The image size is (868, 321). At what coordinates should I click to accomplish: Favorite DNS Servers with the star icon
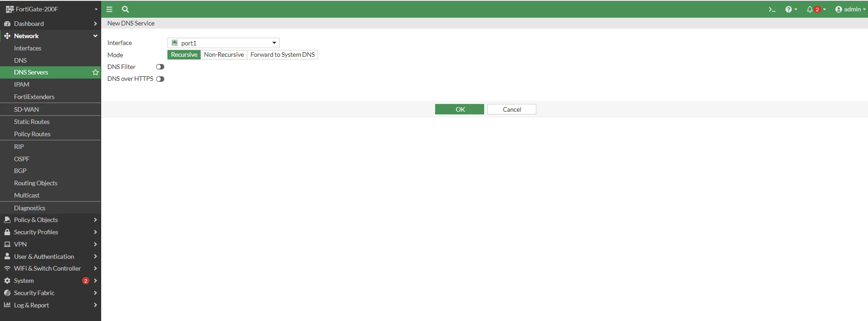click(95, 72)
